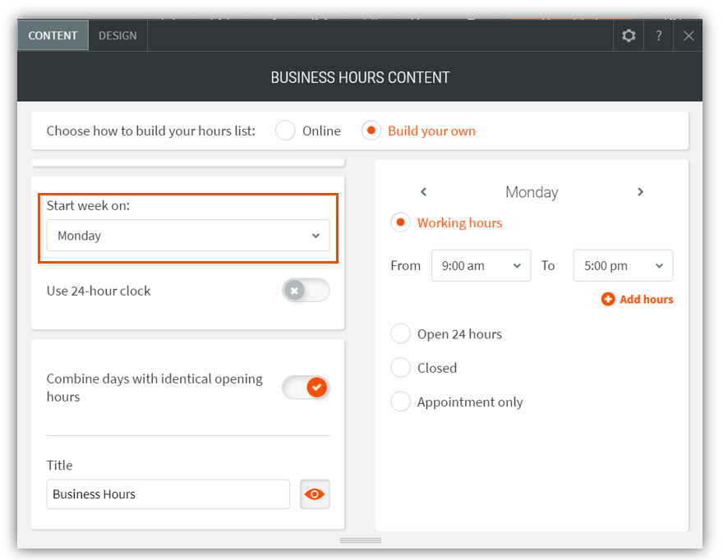The image size is (728, 560).
Task: Open the settings gear icon
Action: point(629,36)
